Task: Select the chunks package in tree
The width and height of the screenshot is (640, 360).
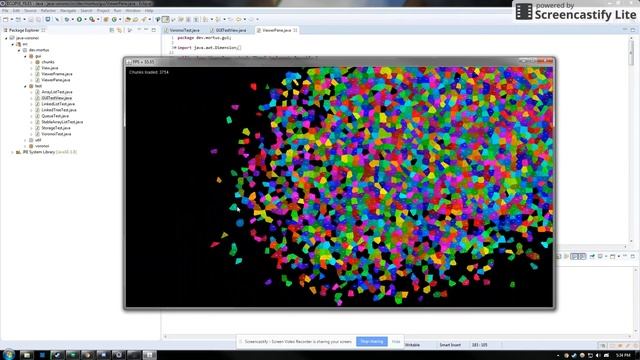Action: (x=48, y=62)
